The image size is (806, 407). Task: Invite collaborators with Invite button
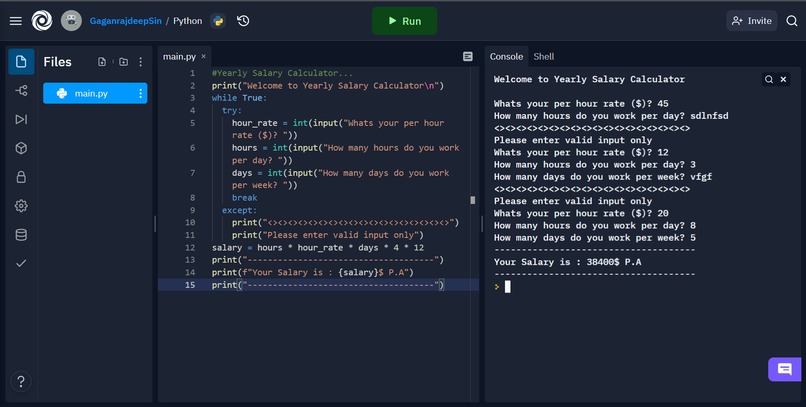[x=752, y=21]
